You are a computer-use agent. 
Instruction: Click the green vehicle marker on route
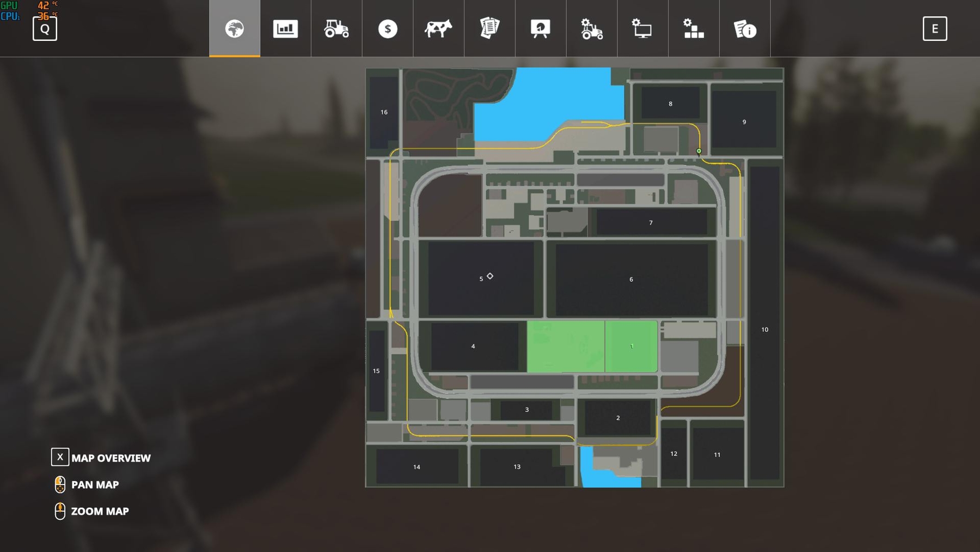point(699,151)
